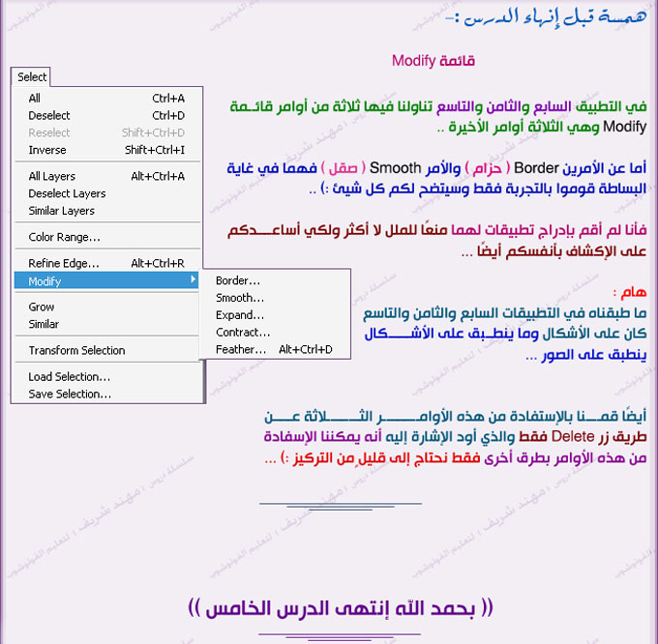Choose Smooth in the Modify submenu

(275, 298)
